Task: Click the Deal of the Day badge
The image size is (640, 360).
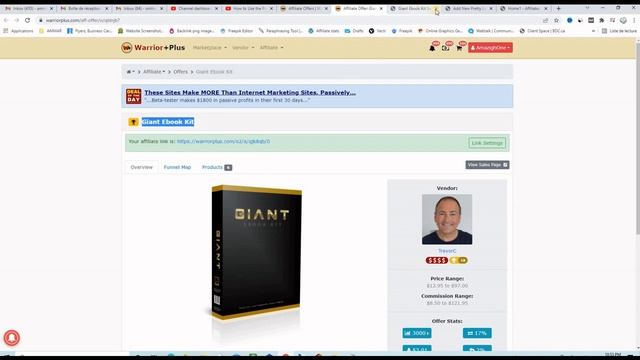Action: [133, 96]
